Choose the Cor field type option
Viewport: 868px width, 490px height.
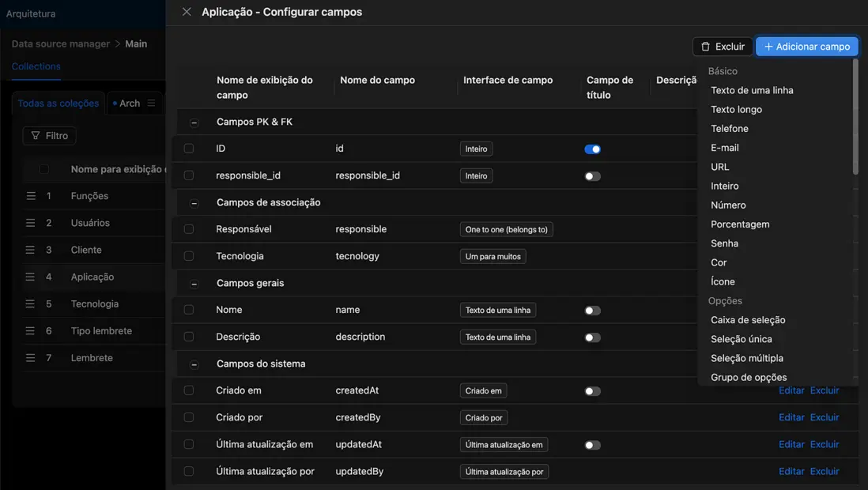pyautogui.click(x=719, y=262)
